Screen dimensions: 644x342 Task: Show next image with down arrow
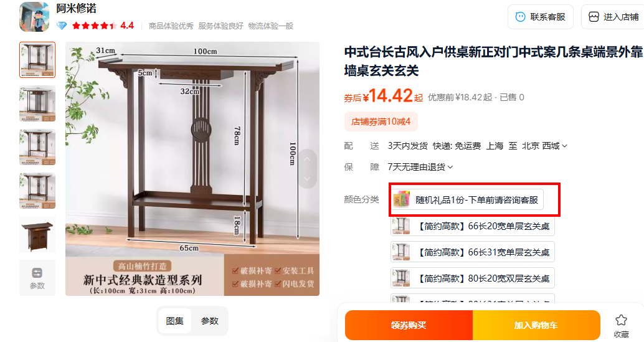pyautogui.click(x=308, y=179)
